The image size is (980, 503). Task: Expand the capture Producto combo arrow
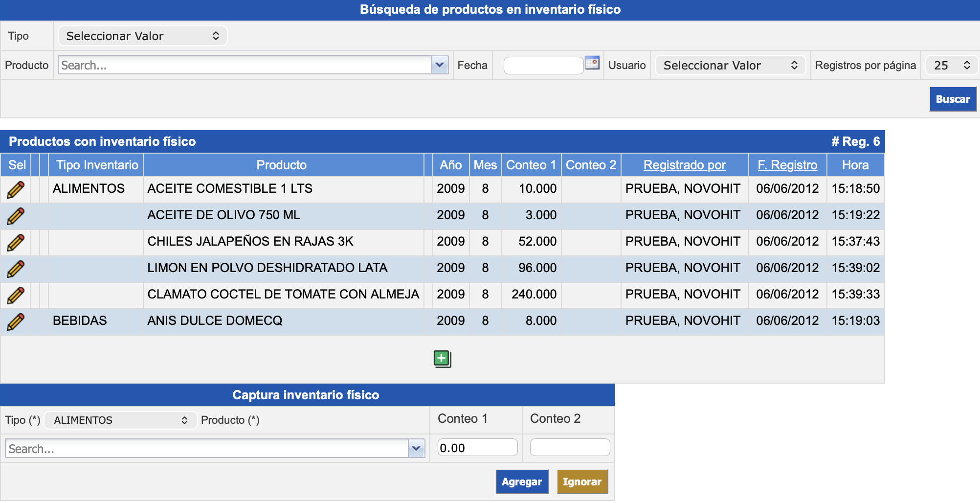tap(416, 448)
